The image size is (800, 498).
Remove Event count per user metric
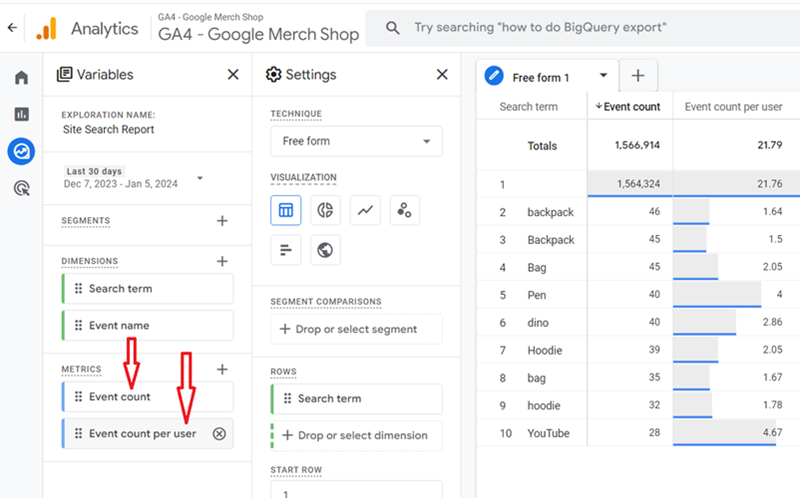[x=219, y=434]
